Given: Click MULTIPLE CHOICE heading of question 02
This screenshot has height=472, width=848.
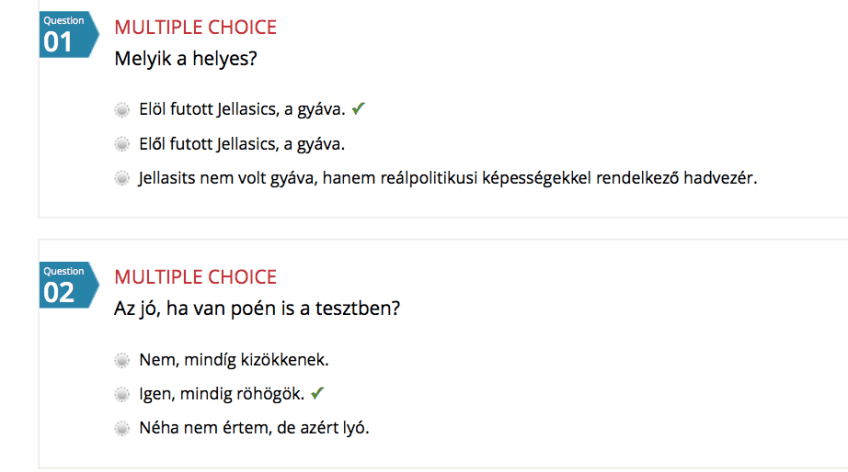Looking at the screenshot, I should (x=195, y=277).
